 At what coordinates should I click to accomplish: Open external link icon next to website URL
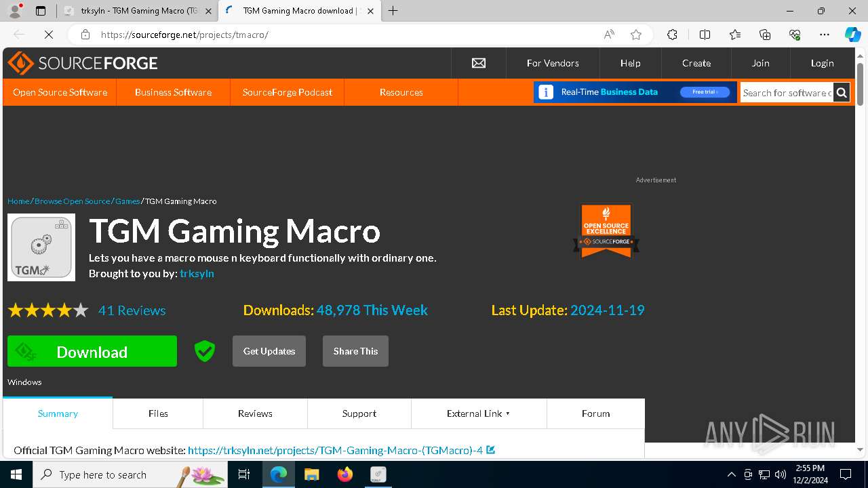pos(491,449)
